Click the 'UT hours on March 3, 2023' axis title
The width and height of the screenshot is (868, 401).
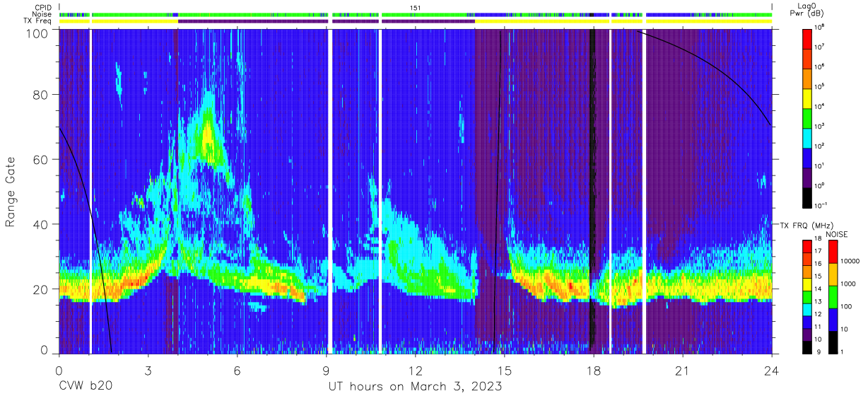pyautogui.click(x=415, y=387)
